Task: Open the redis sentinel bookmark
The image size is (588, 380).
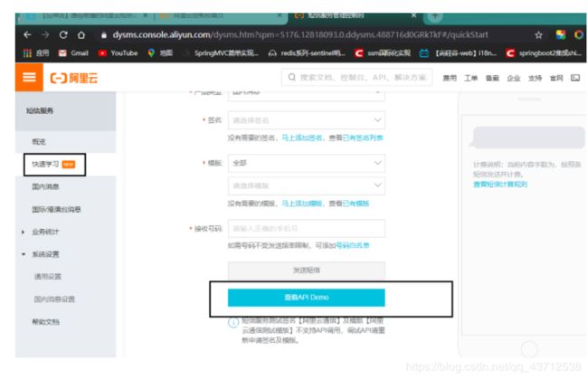Action: point(307,53)
